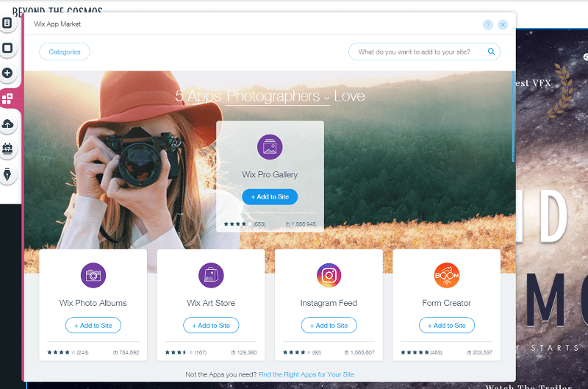Focus the app search input field

click(424, 51)
